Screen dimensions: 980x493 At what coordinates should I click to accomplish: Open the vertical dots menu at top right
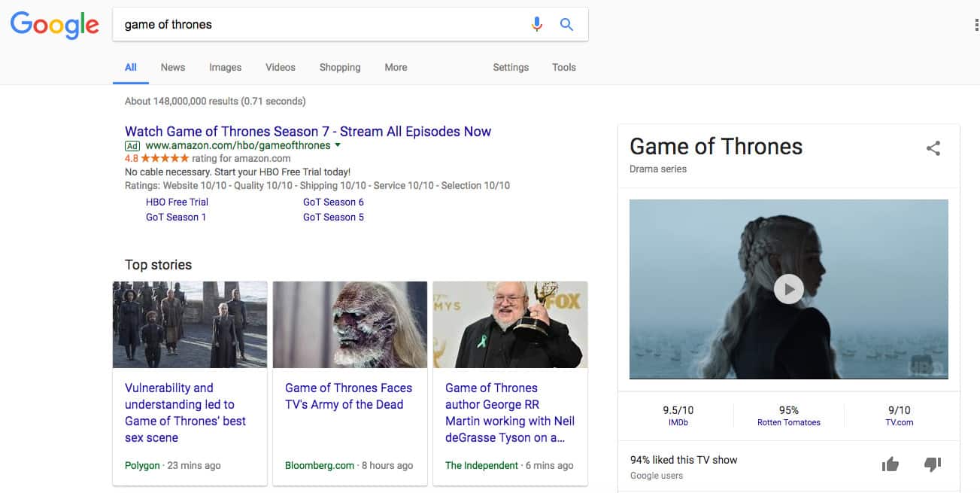976,25
